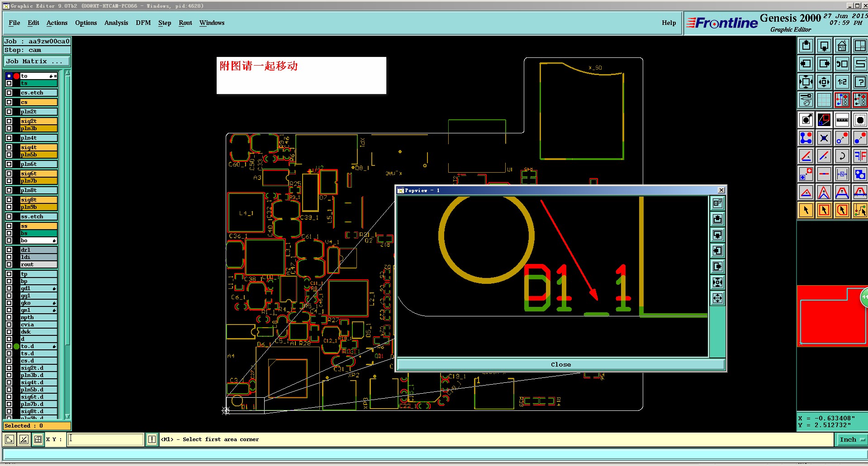Open the Rout menu
This screenshot has height=466, width=868.
click(185, 23)
